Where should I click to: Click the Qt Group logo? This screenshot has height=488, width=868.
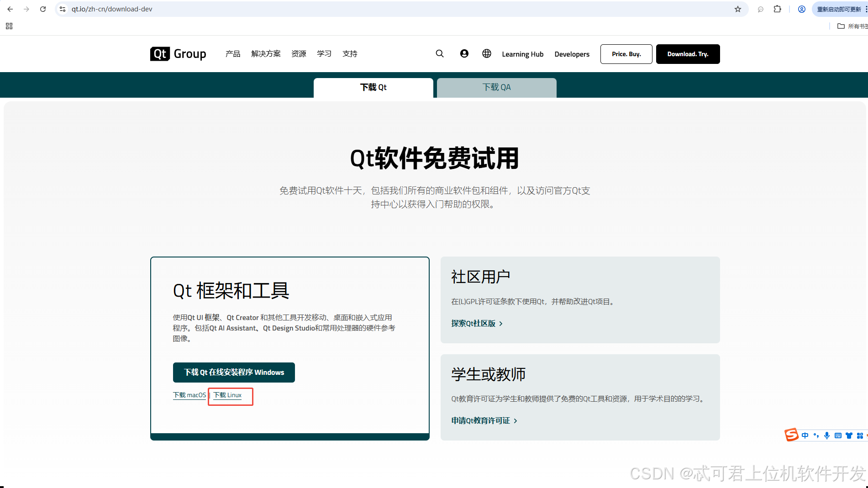tap(178, 54)
